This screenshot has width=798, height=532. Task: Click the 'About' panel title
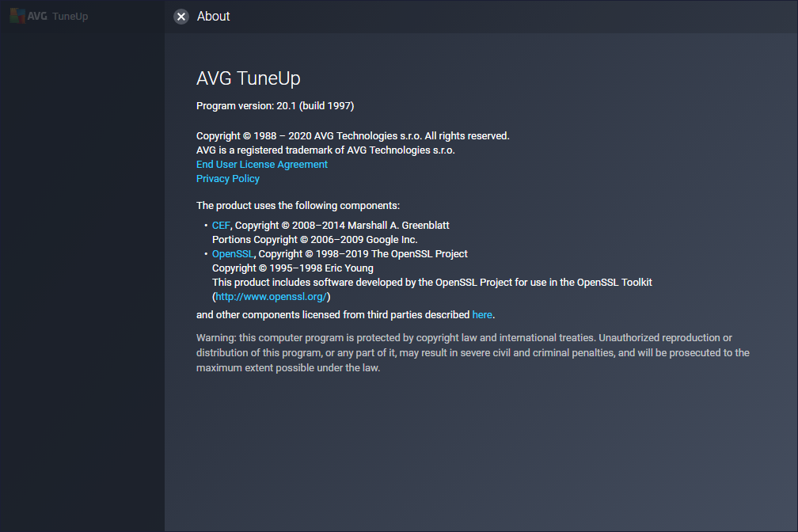click(213, 17)
